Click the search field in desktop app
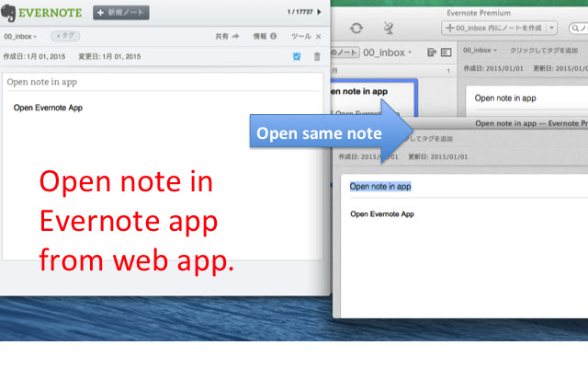Image resolution: width=588 pixels, height=368 pixels. [x=578, y=29]
